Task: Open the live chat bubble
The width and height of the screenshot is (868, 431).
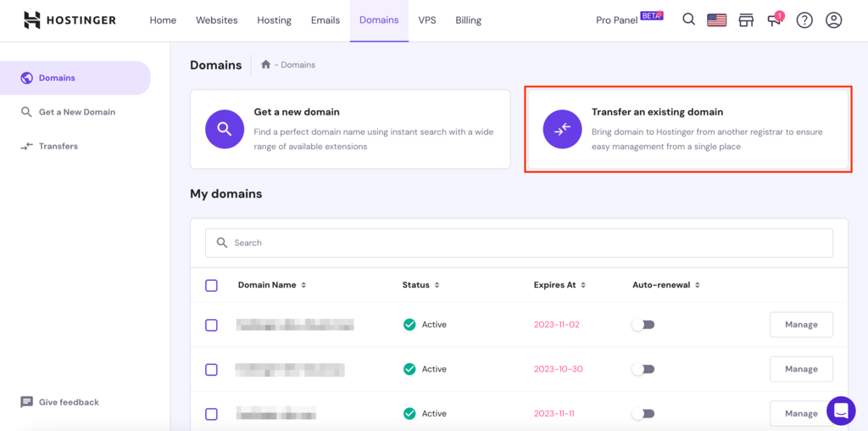Action: pos(841,411)
